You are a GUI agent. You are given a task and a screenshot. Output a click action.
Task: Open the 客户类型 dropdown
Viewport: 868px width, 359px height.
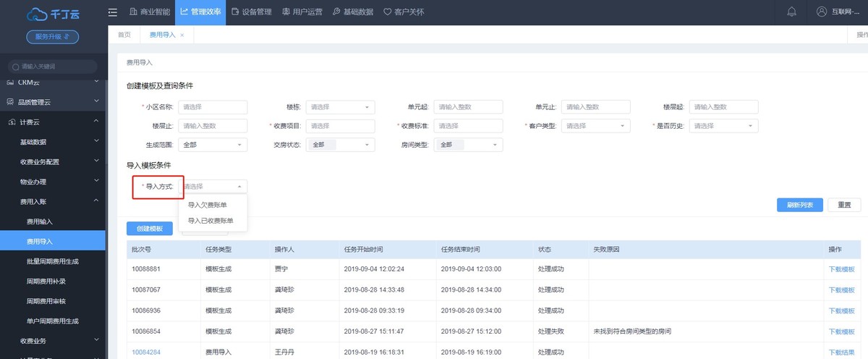(596, 126)
